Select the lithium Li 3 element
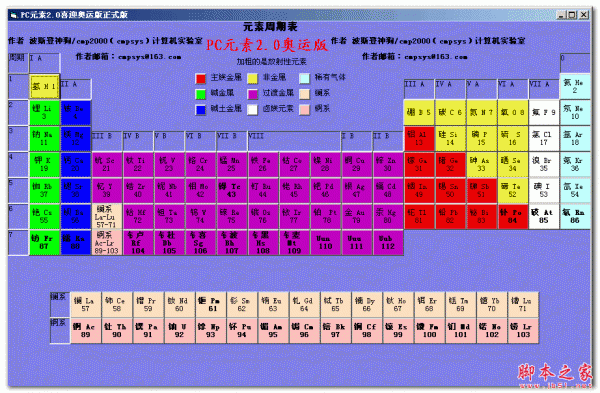The width and height of the screenshot is (600, 393). click(x=44, y=113)
